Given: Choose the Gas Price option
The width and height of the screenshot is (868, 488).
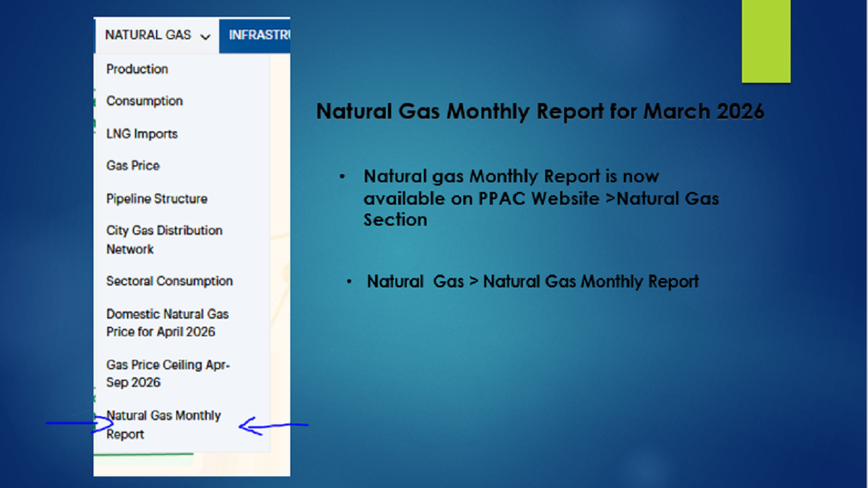Looking at the screenshot, I should pos(133,165).
